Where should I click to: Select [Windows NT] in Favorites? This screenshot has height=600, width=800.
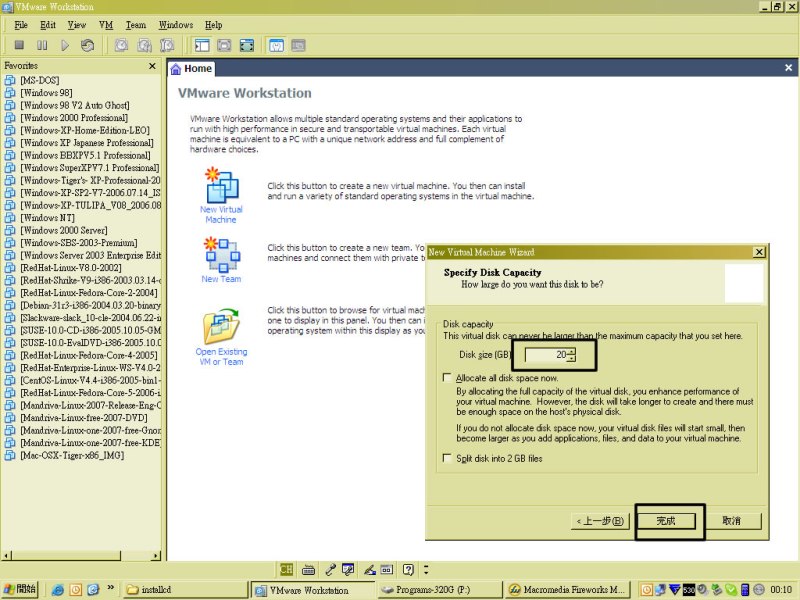(x=47, y=218)
